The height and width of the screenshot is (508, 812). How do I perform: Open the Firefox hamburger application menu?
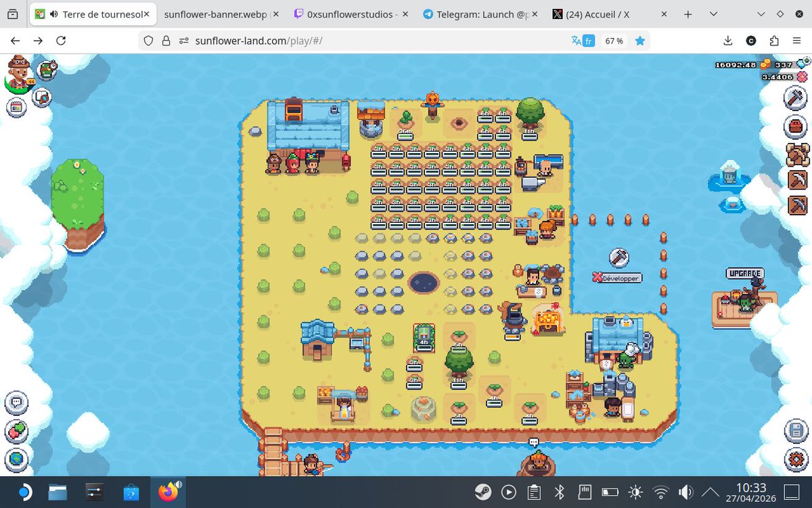[797, 41]
